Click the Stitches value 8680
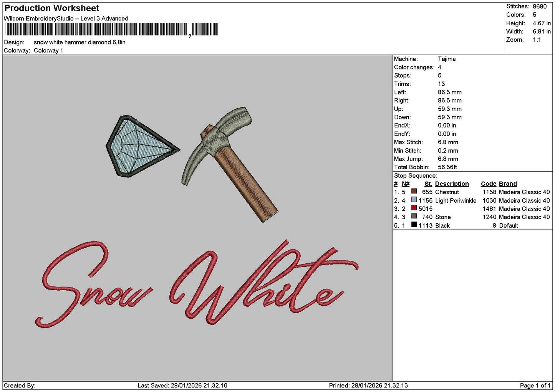This screenshot has height=392, width=555. coord(540,7)
